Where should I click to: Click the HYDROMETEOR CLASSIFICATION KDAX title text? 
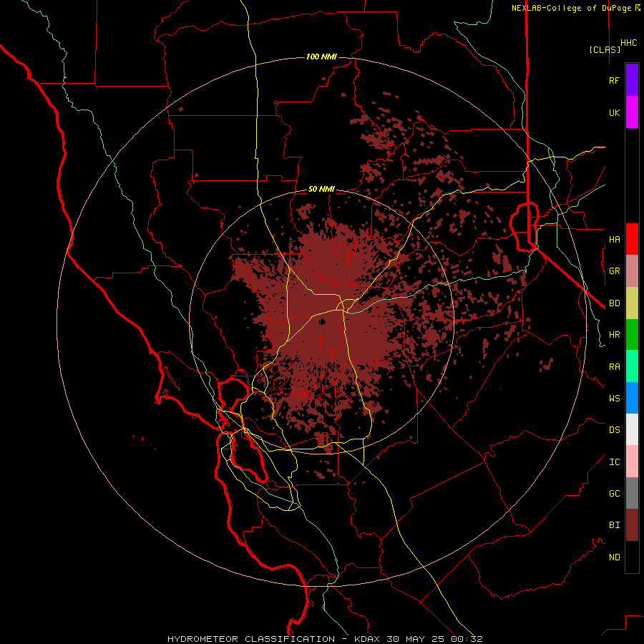coord(325,639)
